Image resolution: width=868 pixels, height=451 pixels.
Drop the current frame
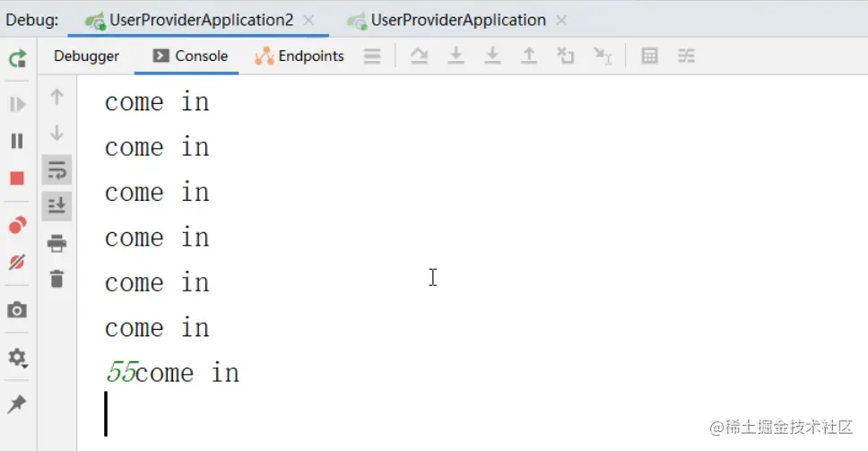coord(565,56)
